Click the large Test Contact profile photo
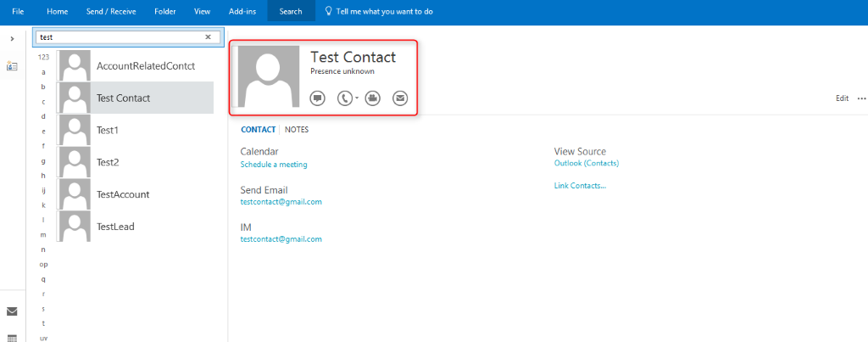Image resolution: width=868 pixels, height=342 pixels. tap(269, 76)
